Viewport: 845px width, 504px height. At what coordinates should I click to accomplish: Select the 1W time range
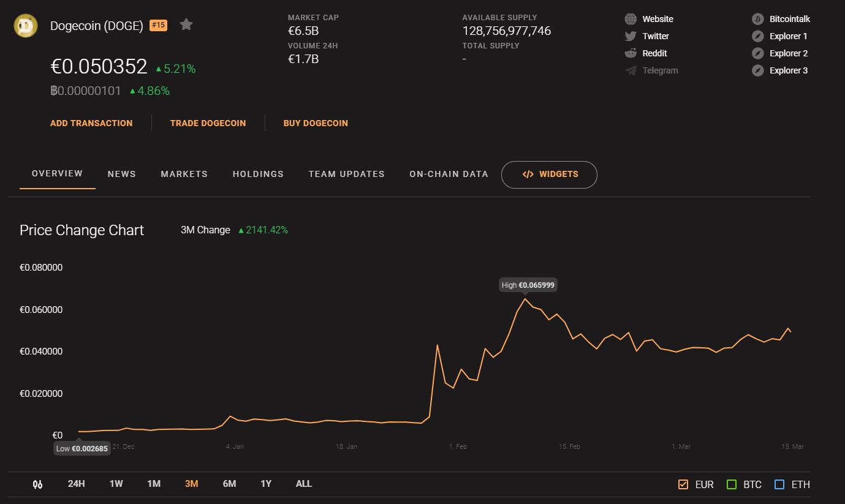pos(116,484)
